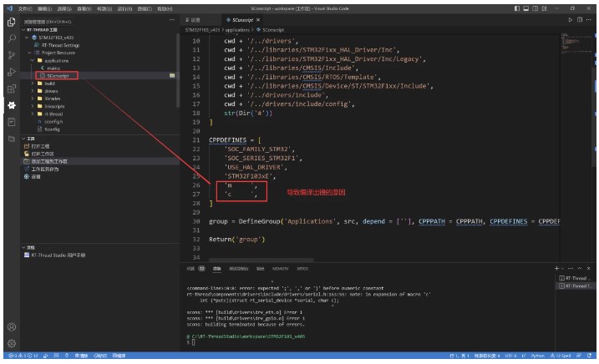The image size is (599, 364).
Task: Click the feedback icon in the status bar
Action: pyautogui.click(x=579, y=356)
